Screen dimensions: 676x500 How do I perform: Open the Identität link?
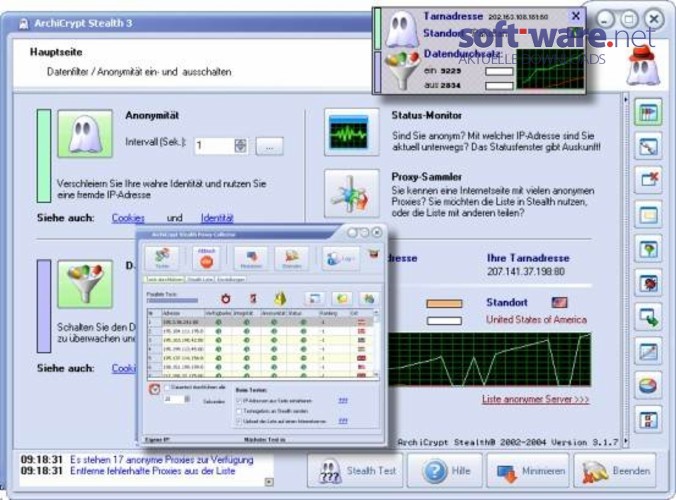coord(217,218)
